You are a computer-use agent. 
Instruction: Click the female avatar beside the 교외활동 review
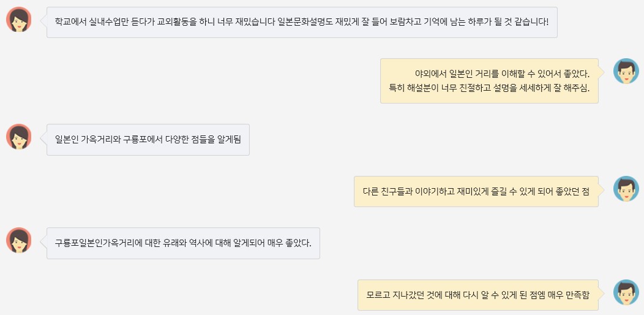[x=19, y=20]
